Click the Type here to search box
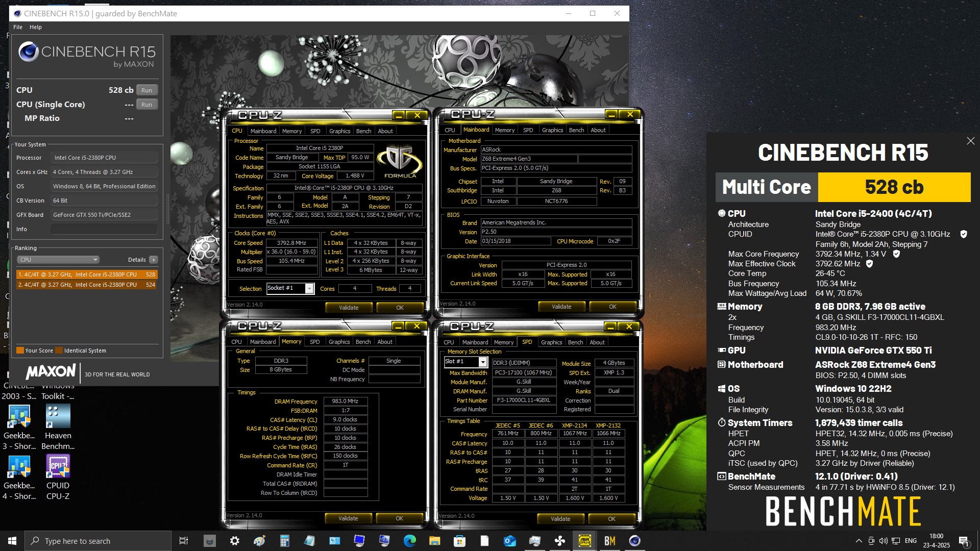Image resolution: width=980 pixels, height=551 pixels. 98,541
